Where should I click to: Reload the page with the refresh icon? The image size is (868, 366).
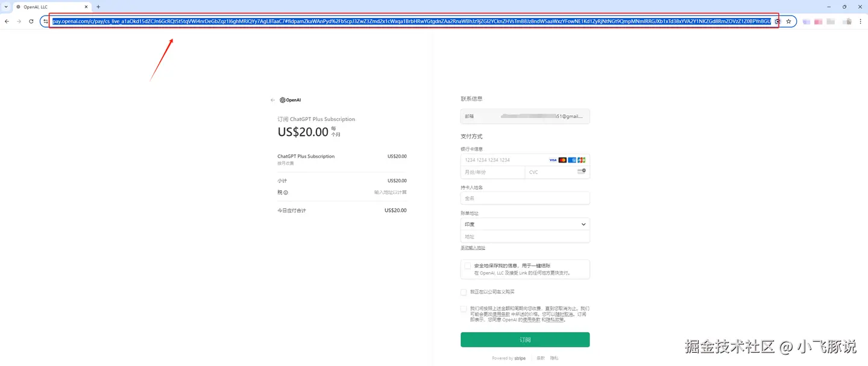(x=31, y=21)
